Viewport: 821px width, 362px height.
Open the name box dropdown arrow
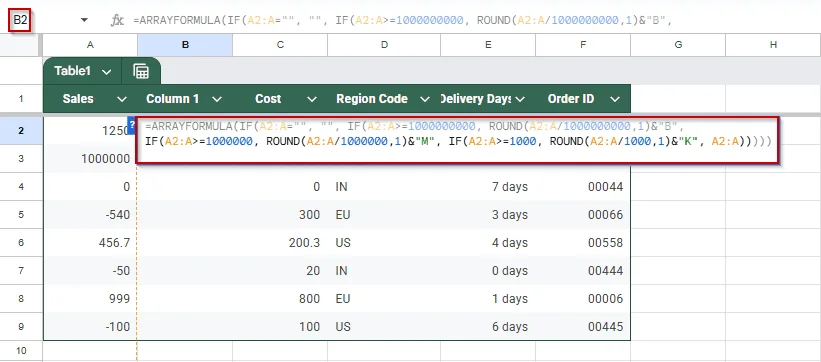click(84, 20)
